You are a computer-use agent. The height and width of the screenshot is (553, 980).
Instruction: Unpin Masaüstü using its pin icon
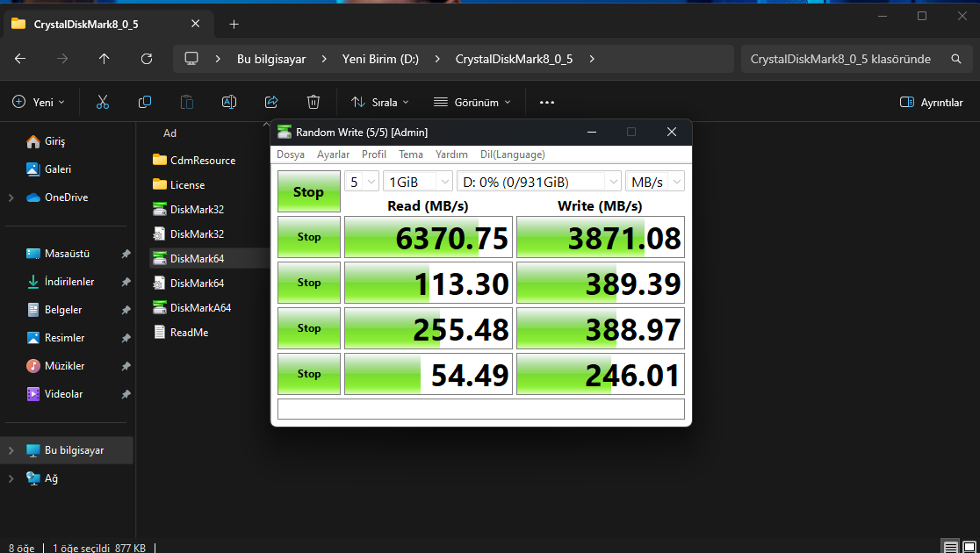[x=126, y=254]
